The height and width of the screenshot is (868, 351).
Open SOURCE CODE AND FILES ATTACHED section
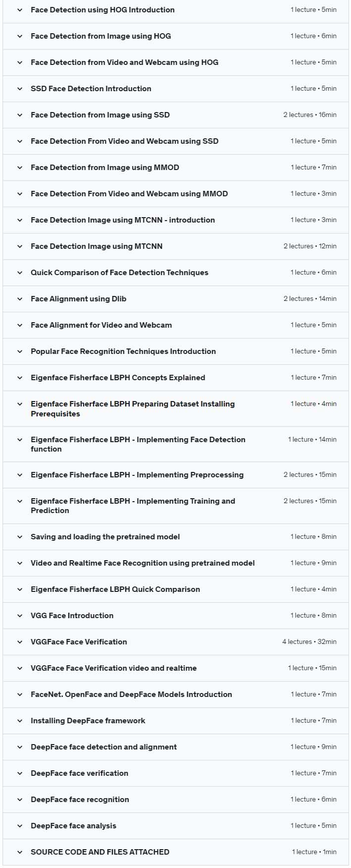point(176,852)
